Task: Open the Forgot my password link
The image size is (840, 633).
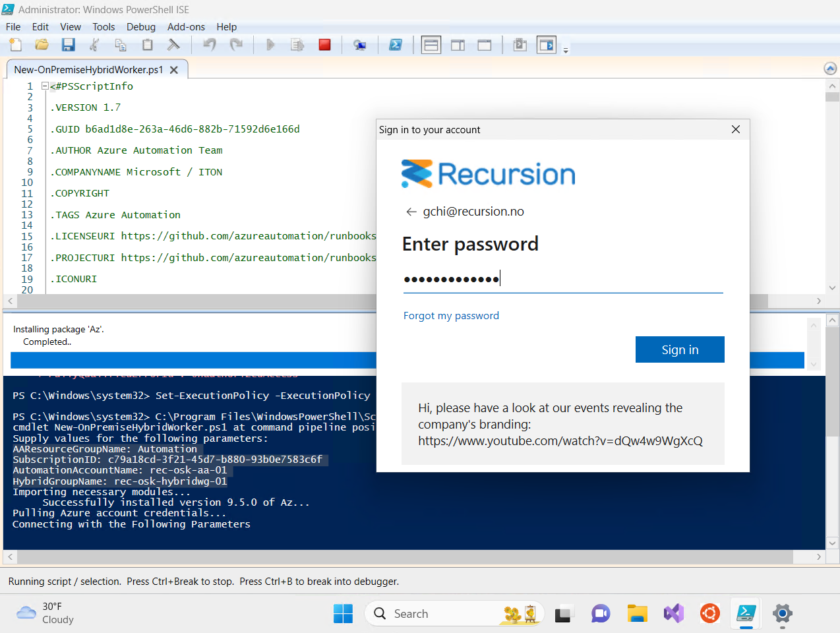Action: 451,315
